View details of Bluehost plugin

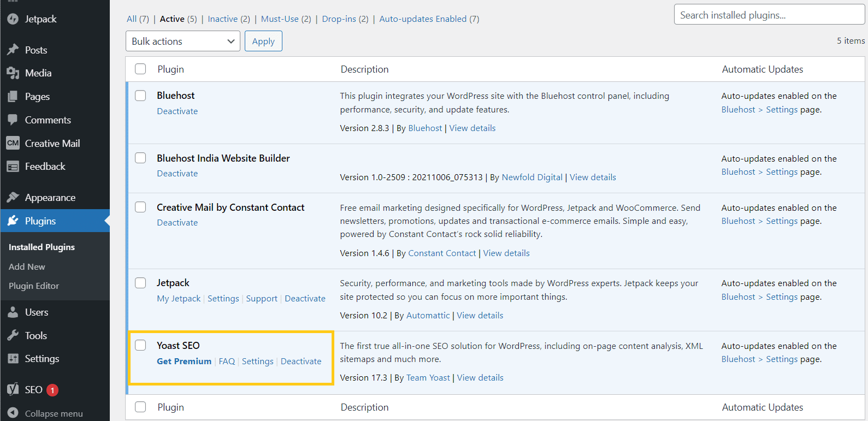(x=473, y=128)
